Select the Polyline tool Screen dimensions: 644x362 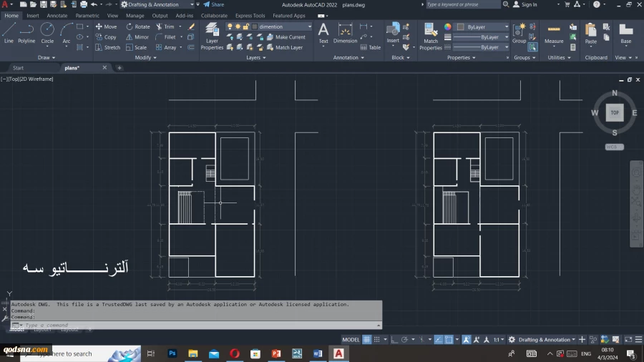pos(26,33)
